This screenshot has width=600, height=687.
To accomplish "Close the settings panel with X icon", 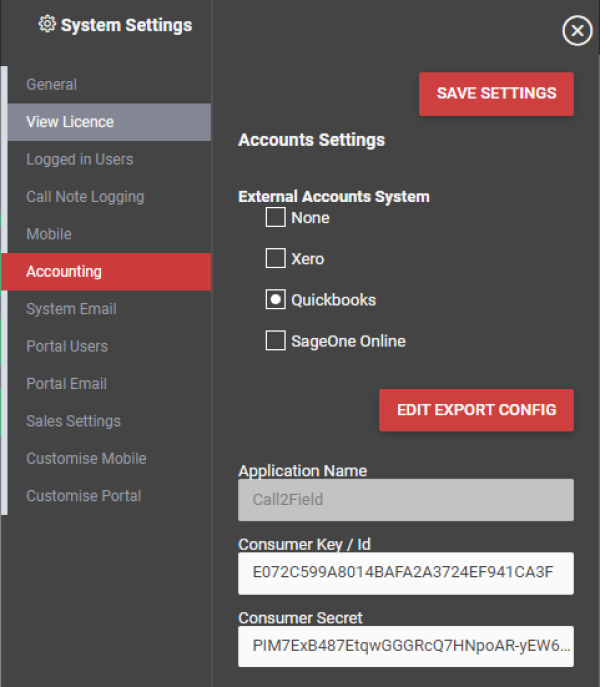I will click(x=577, y=31).
